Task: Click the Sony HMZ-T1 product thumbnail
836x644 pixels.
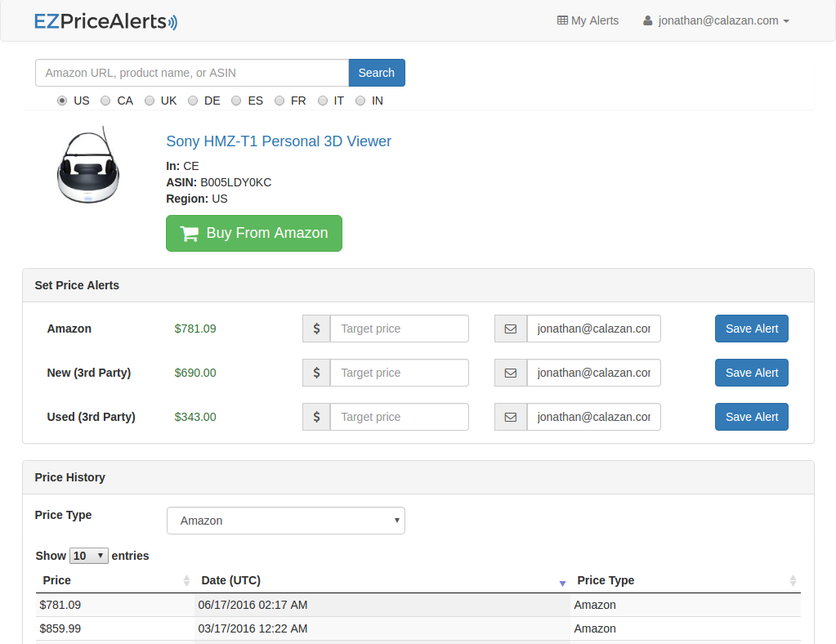Action: (88, 165)
